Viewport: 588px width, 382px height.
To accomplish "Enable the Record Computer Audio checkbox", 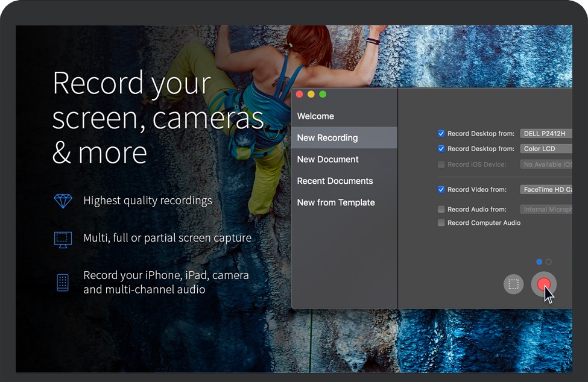I will tap(441, 223).
